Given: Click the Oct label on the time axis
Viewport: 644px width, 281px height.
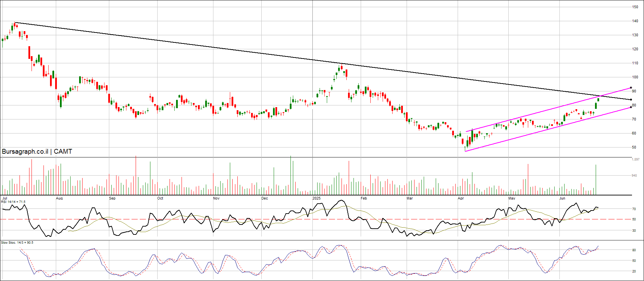Looking at the screenshot, I should [x=160, y=198].
